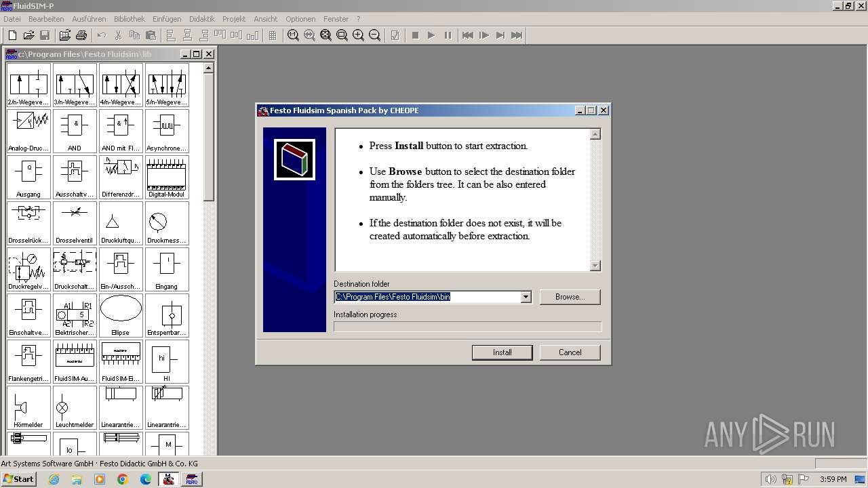Click the Stop simulation button
Image resolution: width=868 pixels, height=488 pixels.
pos(415,35)
